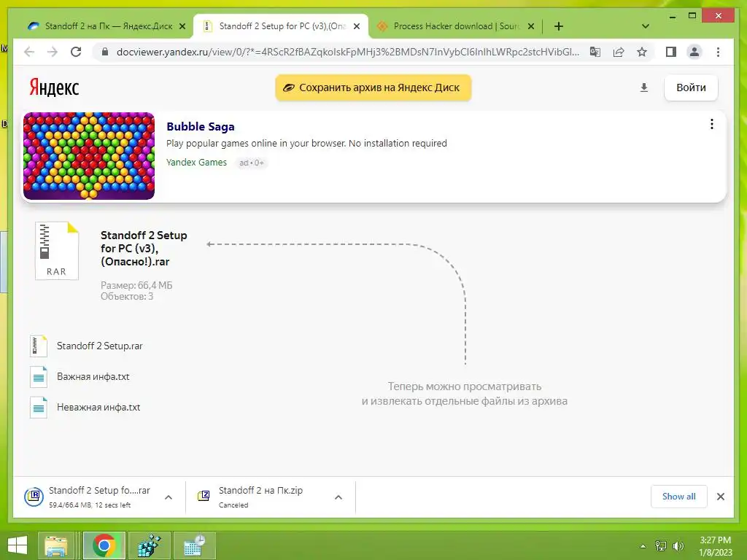This screenshot has width=747, height=560.
Task: Click the network tray icon
Action: [661, 545]
